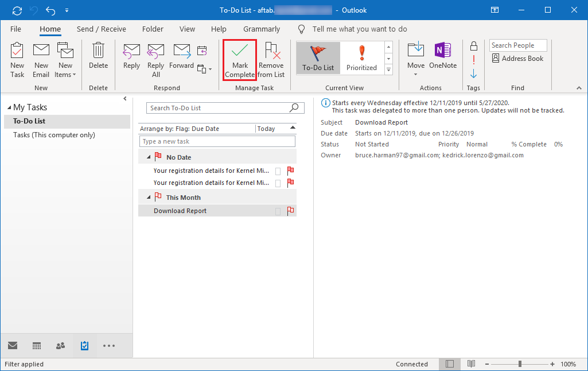The image size is (588, 371).
Task: Set Low Importance tag
Action: pyautogui.click(x=474, y=74)
